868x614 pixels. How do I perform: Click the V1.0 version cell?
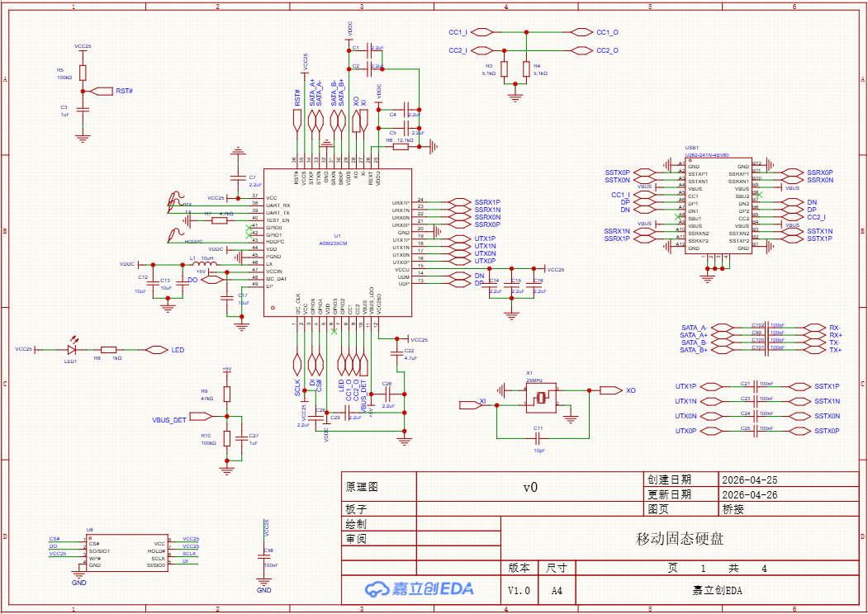(519, 590)
